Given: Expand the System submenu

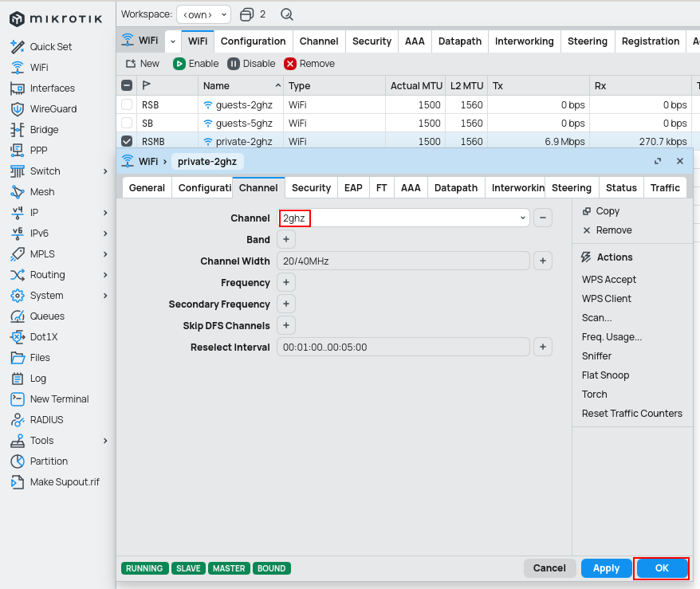Looking at the screenshot, I should coord(105,296).
